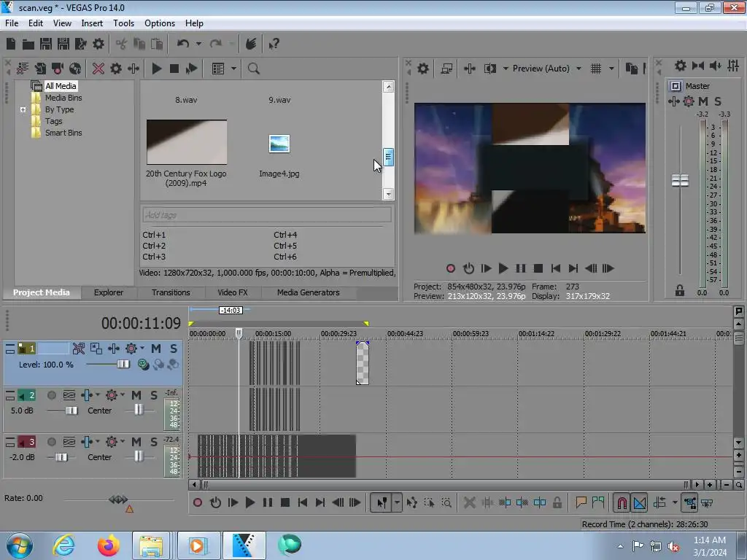Click the Insert Marker icon on timeline toolbar
Viewport: 747px width, 560px height.
581,502
